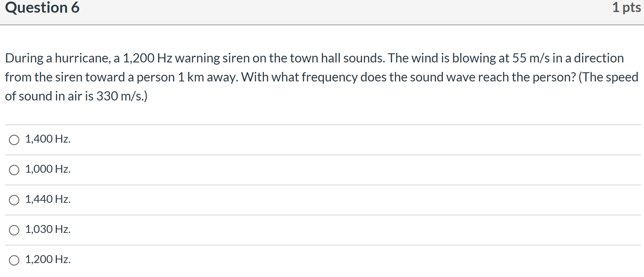
Task: Select the 1,000 Hz radio button
Action: 14,170
